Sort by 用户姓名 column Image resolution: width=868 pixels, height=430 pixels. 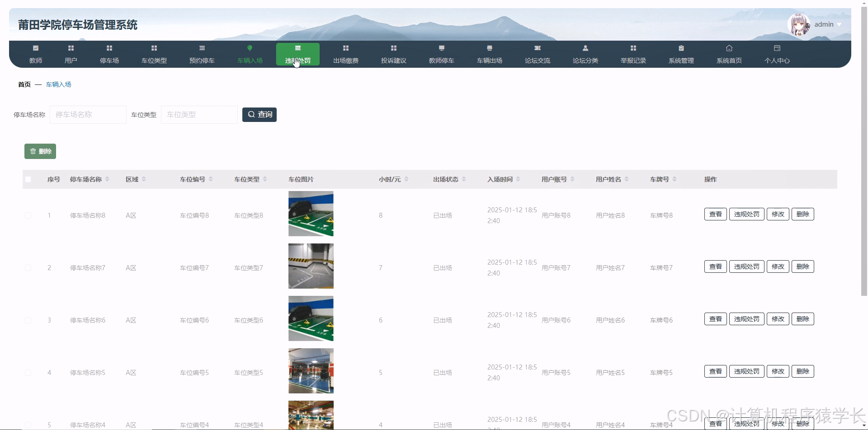(x=627, y=179)
